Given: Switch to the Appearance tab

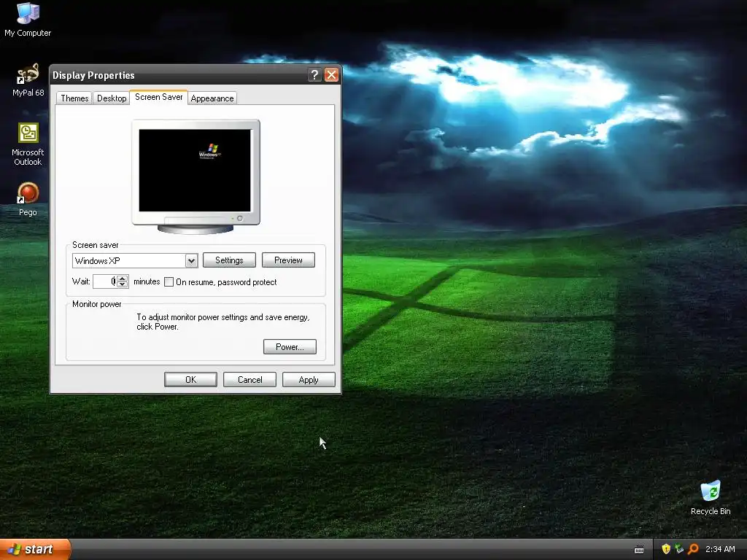Looking at the screenshot, I should click(x=212, y=98).
